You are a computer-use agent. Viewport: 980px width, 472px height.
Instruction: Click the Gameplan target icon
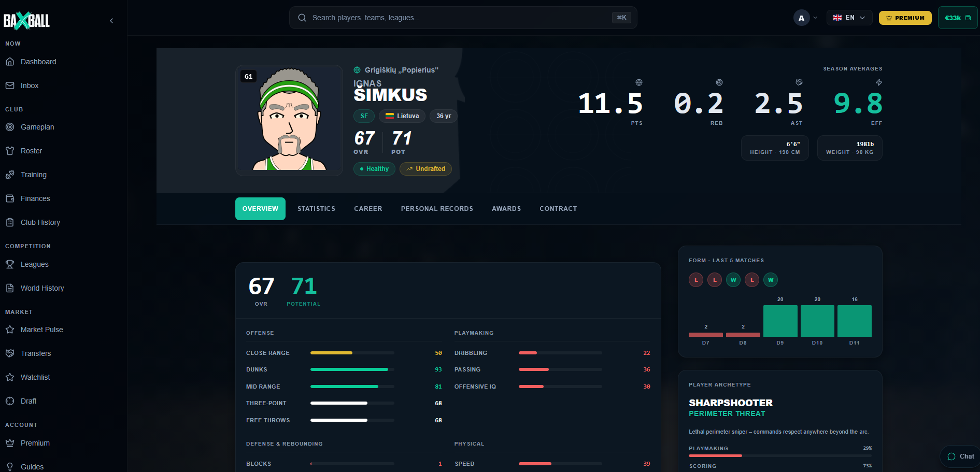coord(10,127)
